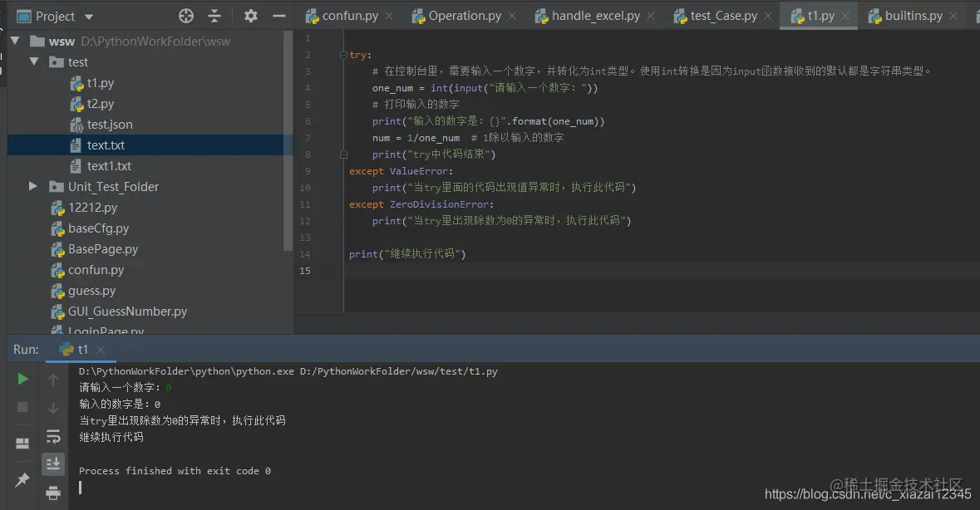
Task: Click fold end marker at line 8
Action: click(x=343, y=154)
